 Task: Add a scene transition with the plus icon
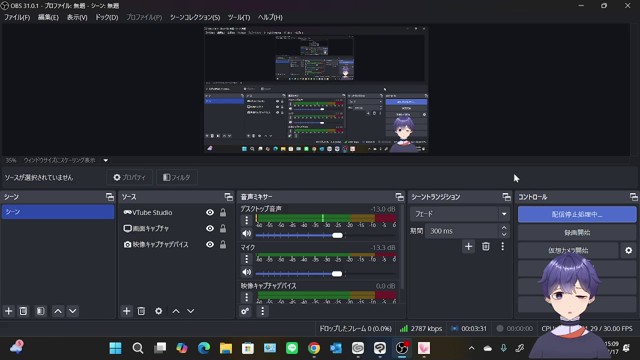click(468, 246)
